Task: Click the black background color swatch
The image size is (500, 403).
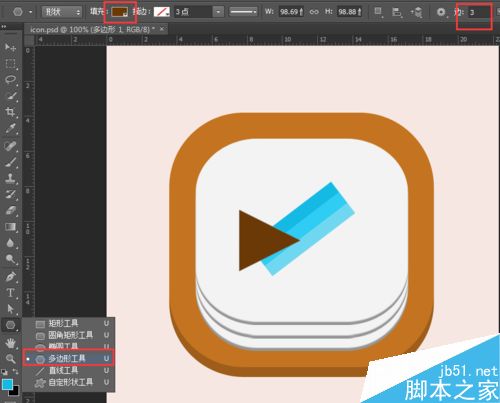Action: [14, 391]
